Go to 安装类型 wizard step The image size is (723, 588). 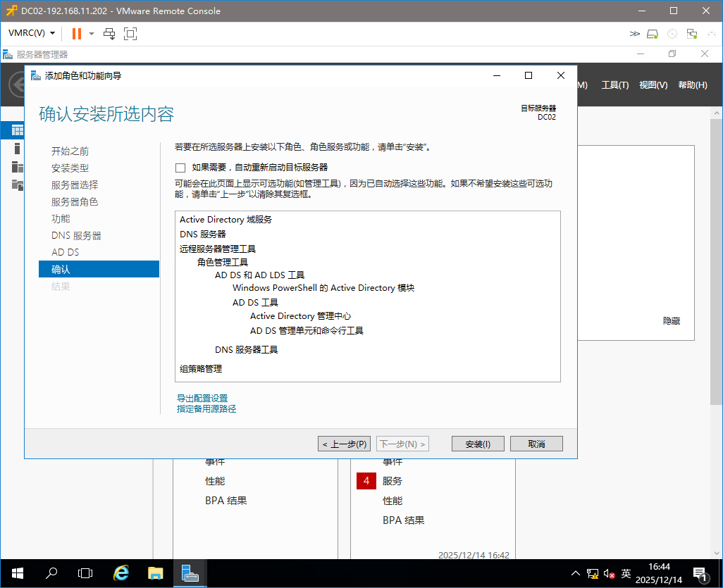70,168
